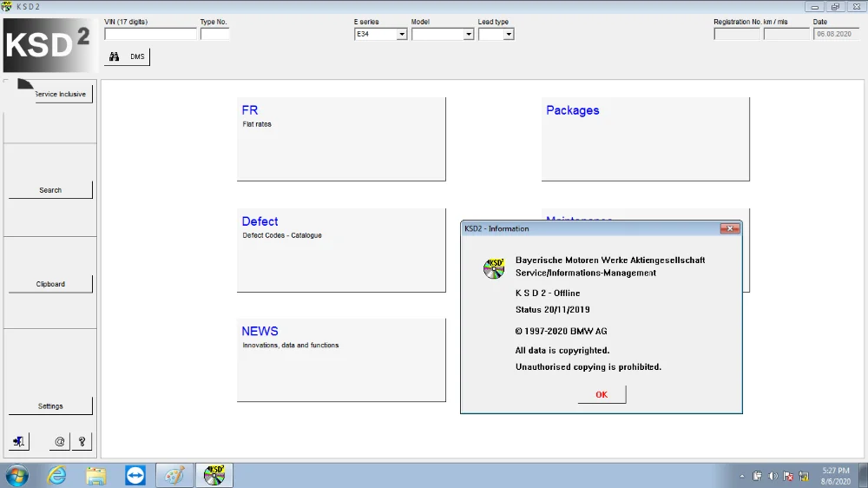Click the network tray icon

pyautogui.click(x=804, y=477)
